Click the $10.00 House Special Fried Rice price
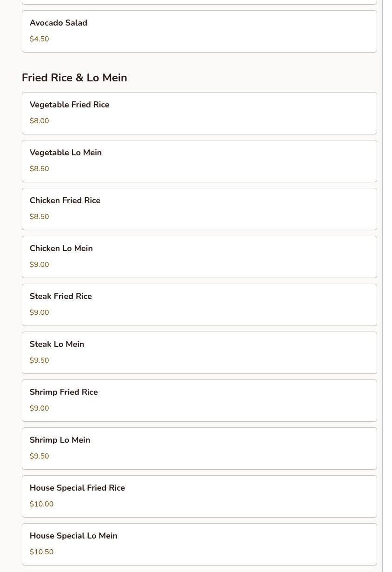 tap(42, 504)
